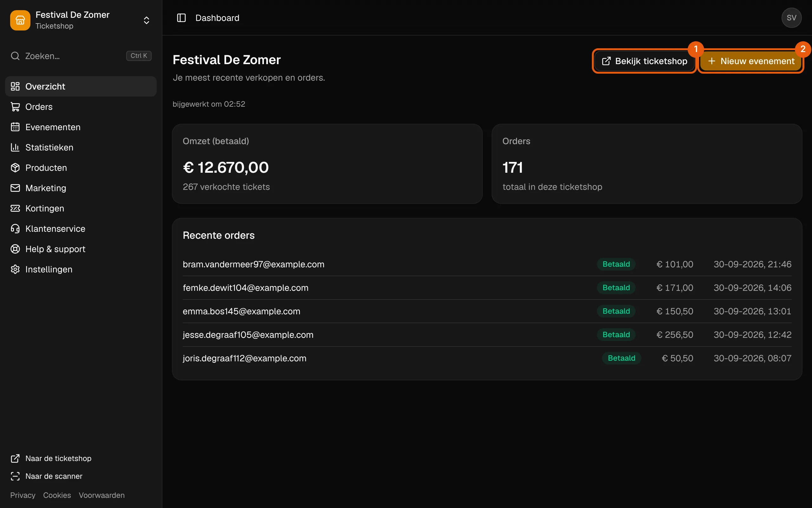Click the Help & support lifebuoy icon
This screenshot has width=812, height=508.
pos(15,249)
